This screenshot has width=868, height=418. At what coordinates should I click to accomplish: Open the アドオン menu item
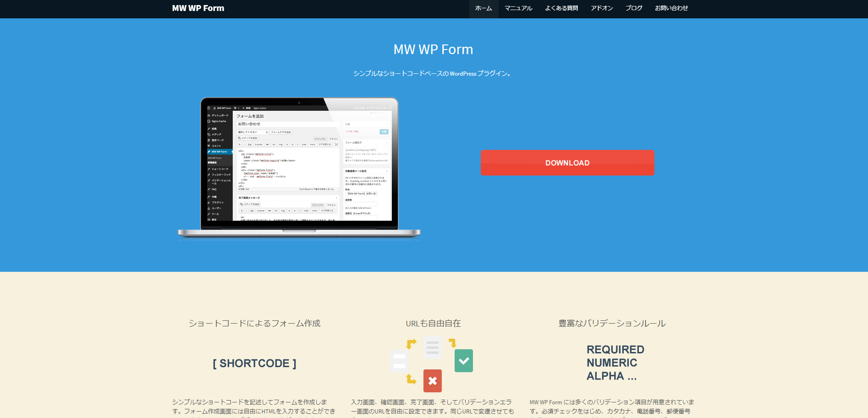click(x=602, y=9)
